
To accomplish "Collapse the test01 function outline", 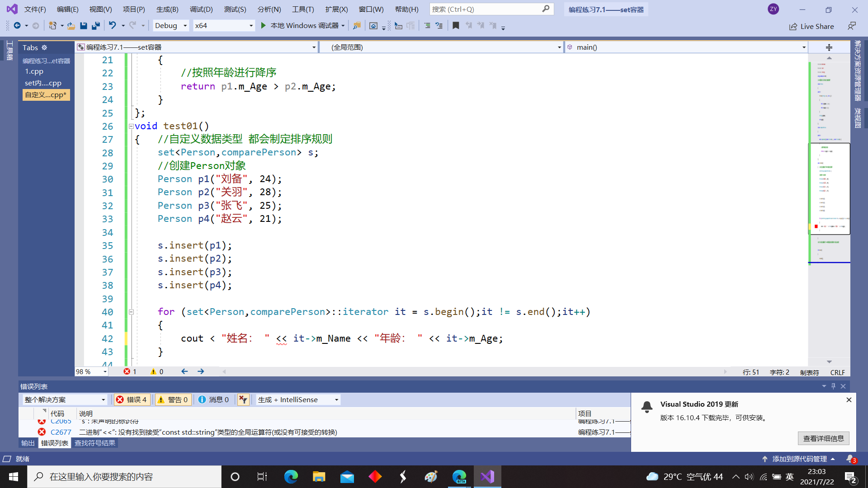I will coord(131,127).
